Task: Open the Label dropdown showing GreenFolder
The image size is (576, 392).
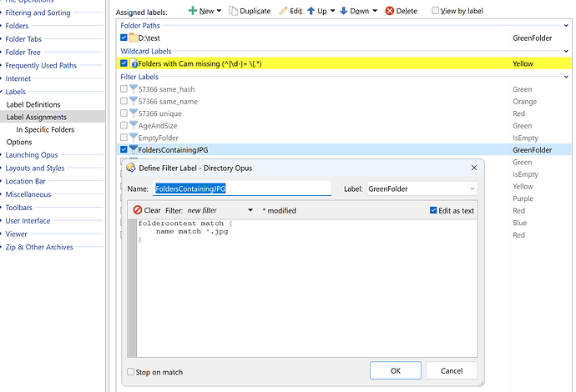Action: point(422,189)
